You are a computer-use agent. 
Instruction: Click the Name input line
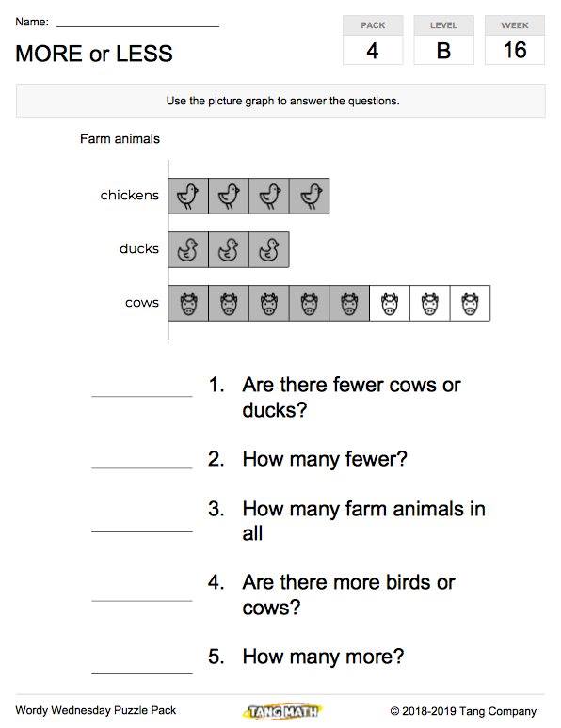[x=137, y=24]
